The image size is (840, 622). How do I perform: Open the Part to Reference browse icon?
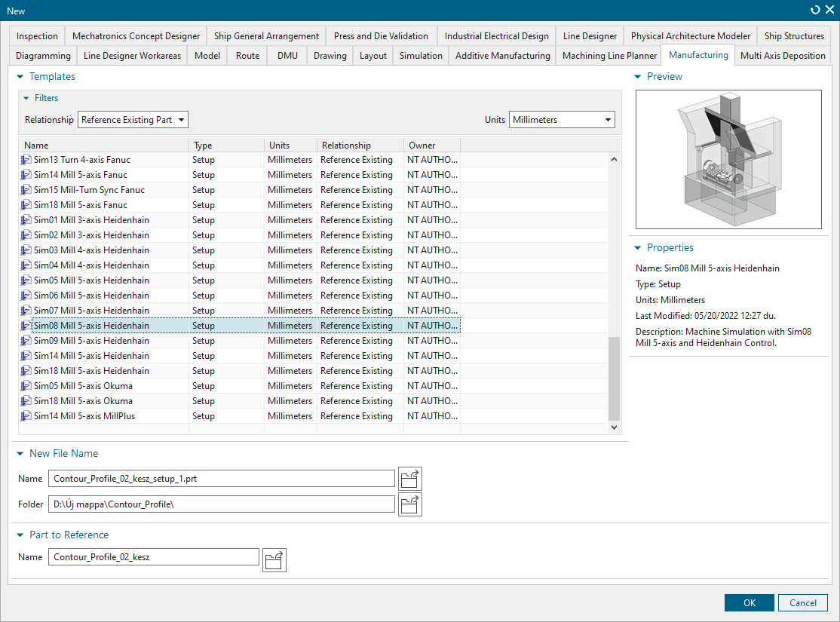tap(274, 559)
